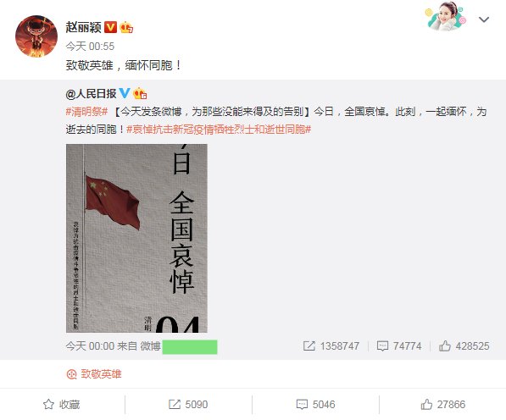Open original post comments 74774
Viewport: 506px width, 420px height.
(399, 346)
